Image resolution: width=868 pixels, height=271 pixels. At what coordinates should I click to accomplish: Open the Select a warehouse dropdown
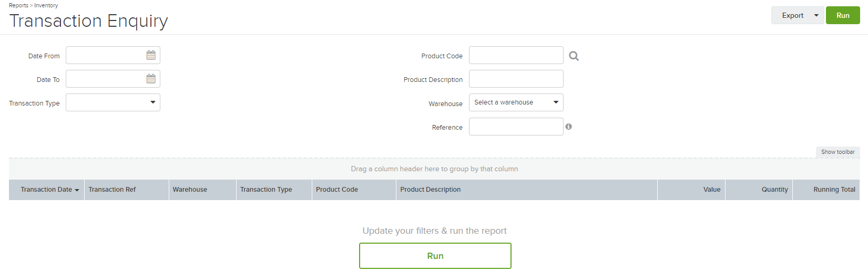point(516,102)
